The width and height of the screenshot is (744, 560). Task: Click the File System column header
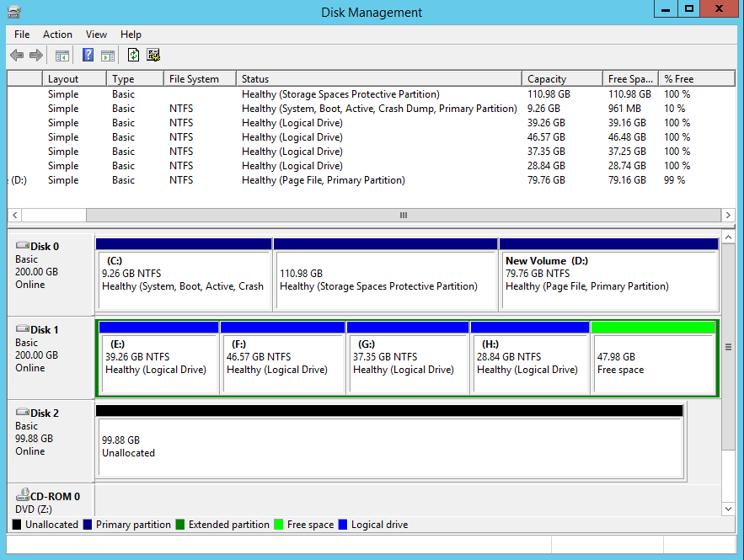point(199,79)
